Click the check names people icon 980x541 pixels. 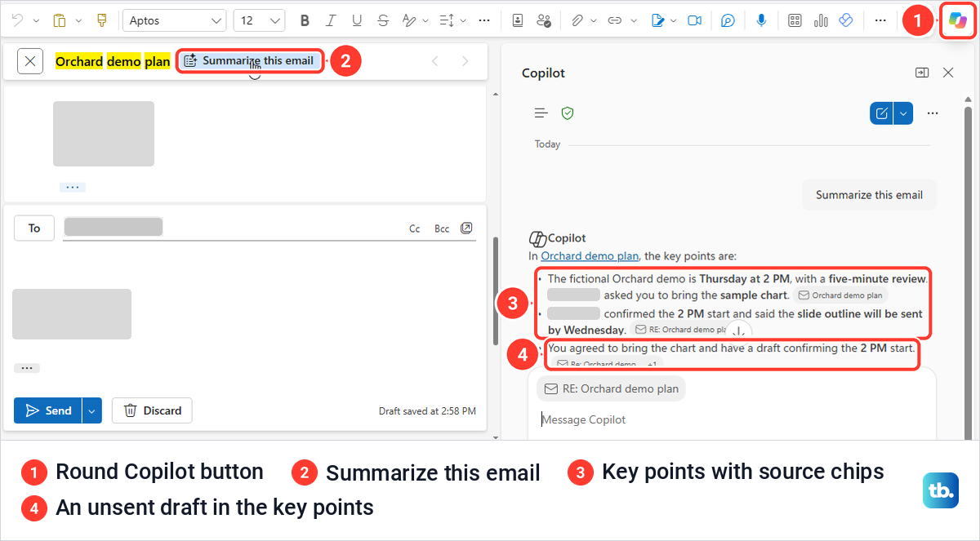(545, 20)
